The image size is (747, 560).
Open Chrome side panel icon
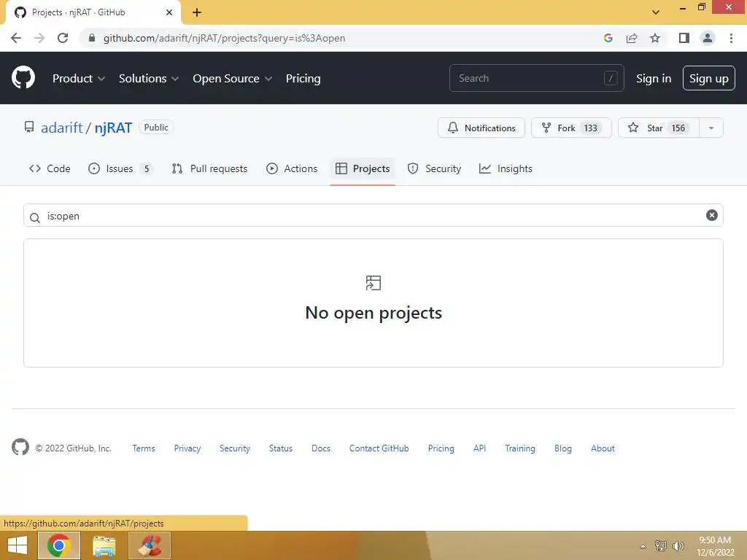click(684, 38)
